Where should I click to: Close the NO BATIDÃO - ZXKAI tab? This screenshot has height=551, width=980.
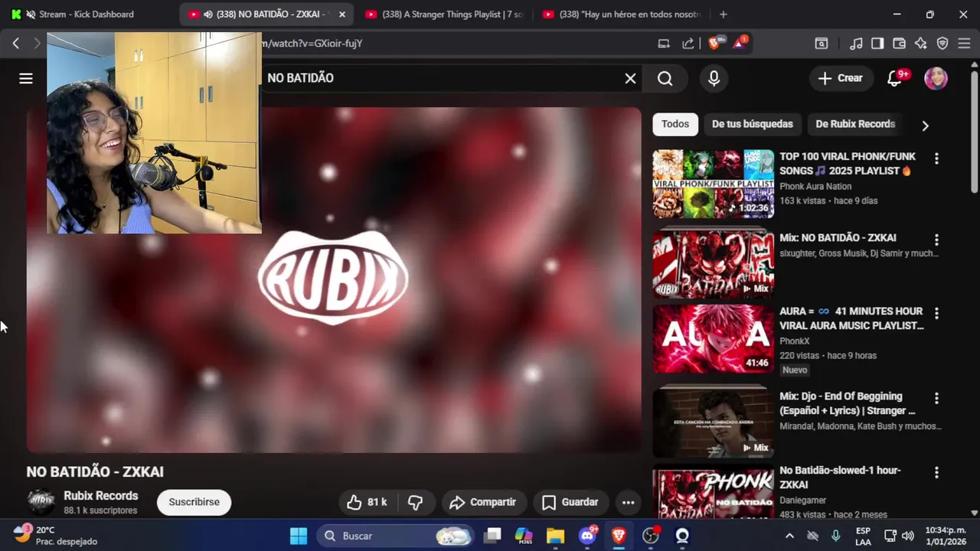click(x=342, y=15)
